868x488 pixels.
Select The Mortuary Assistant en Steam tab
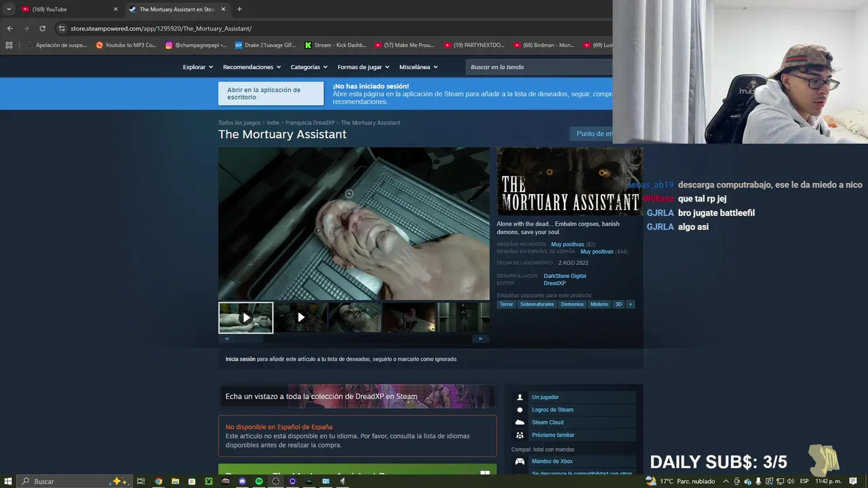tap(177, 9)
